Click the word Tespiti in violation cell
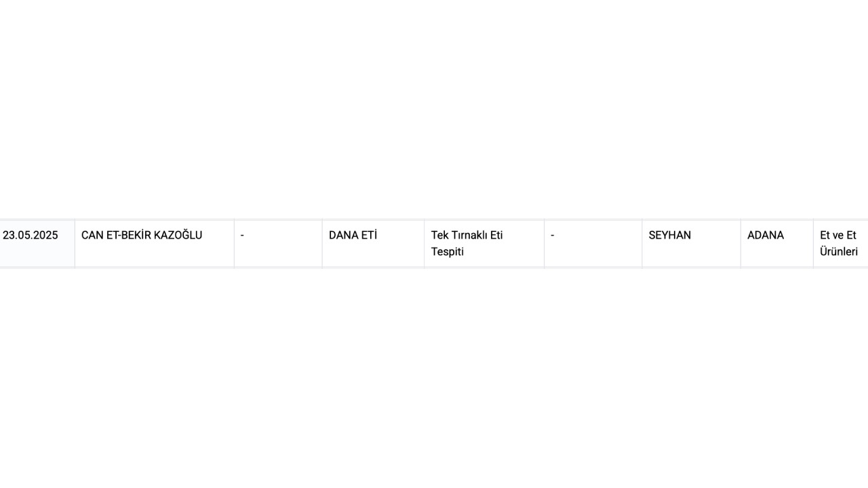Viewport: 868px width, 488px height. (448, 252)
